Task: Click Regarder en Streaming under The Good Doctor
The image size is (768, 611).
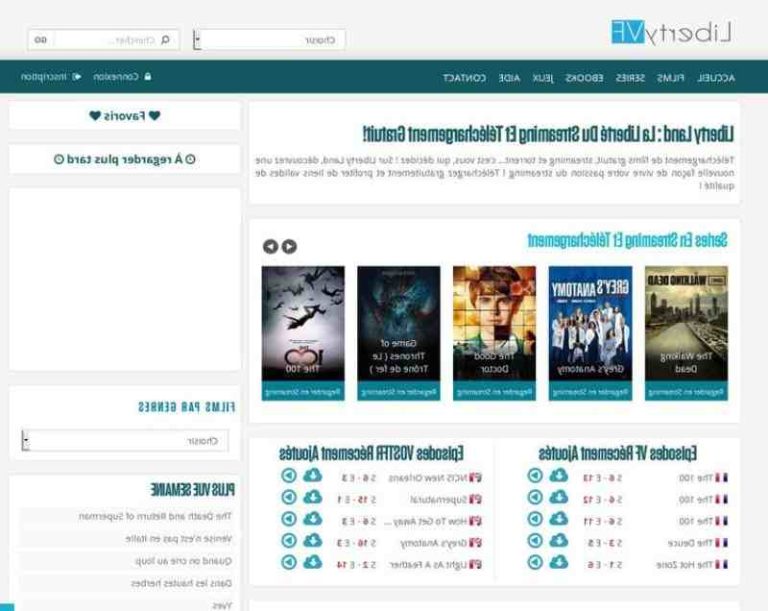Action: coord(494,392)
